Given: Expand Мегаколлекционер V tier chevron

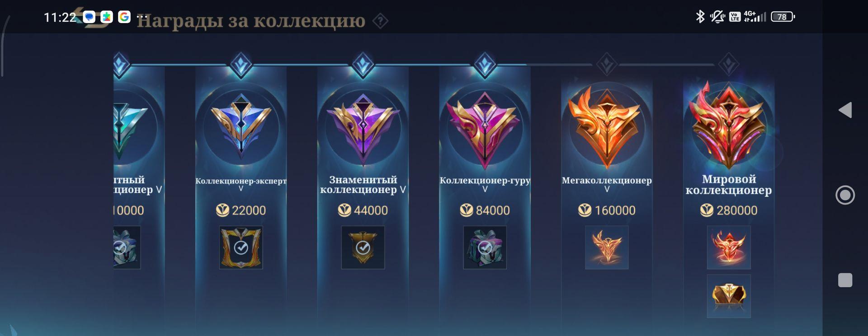Looking at the screenshot, I should click(x=607, y=189).
